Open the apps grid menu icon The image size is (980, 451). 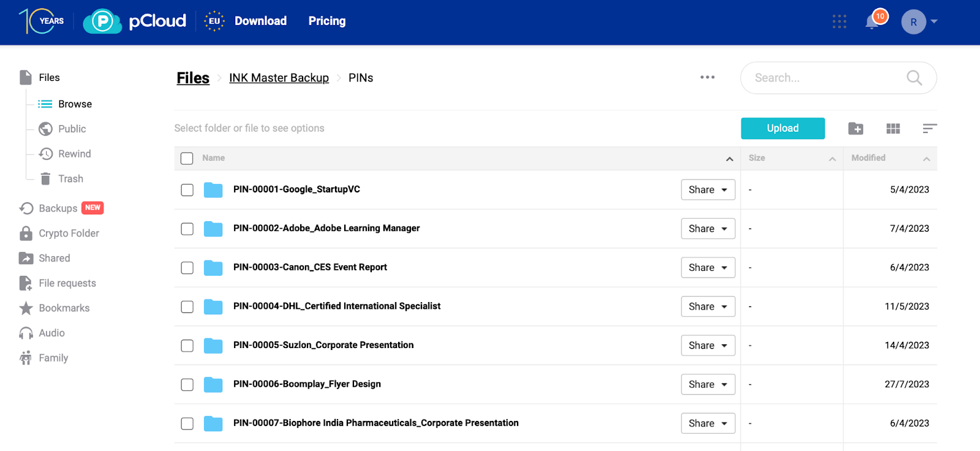coord(839,22)
